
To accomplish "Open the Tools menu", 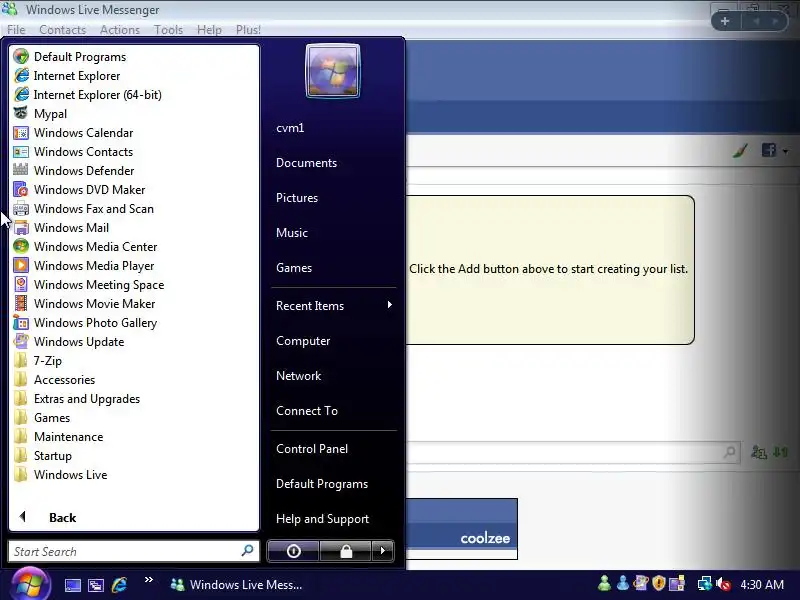I will point(168,30).
